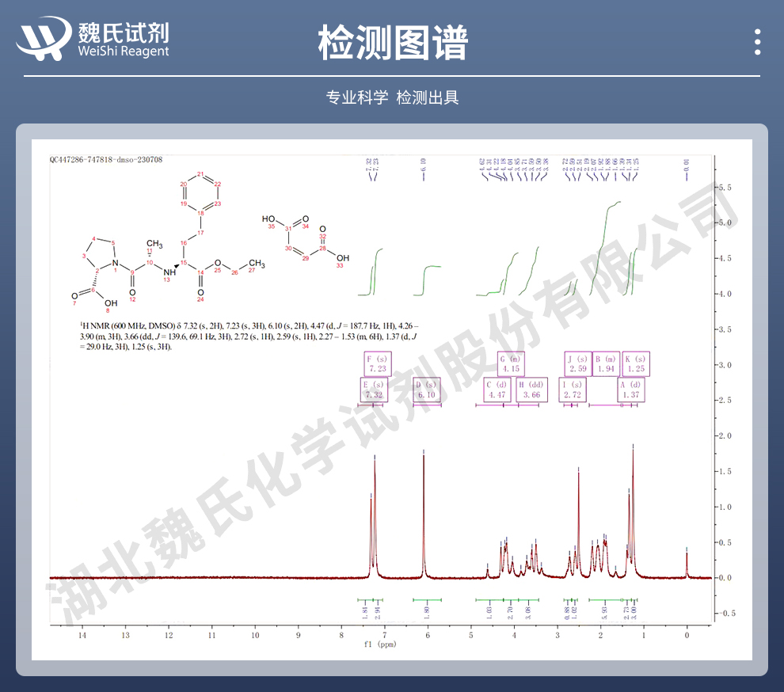Select multiplet label box J (s) 2.59
Screen dimensions: 784x692
point(577,363)
